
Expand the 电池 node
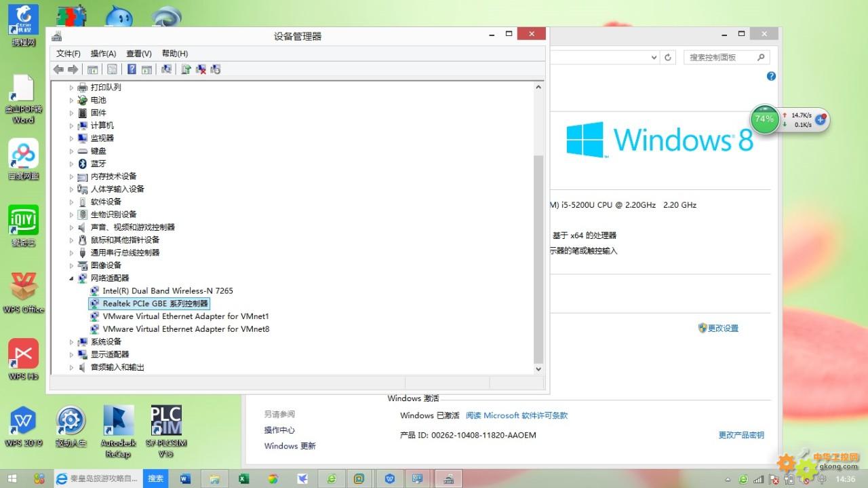[x=71, y=100]
